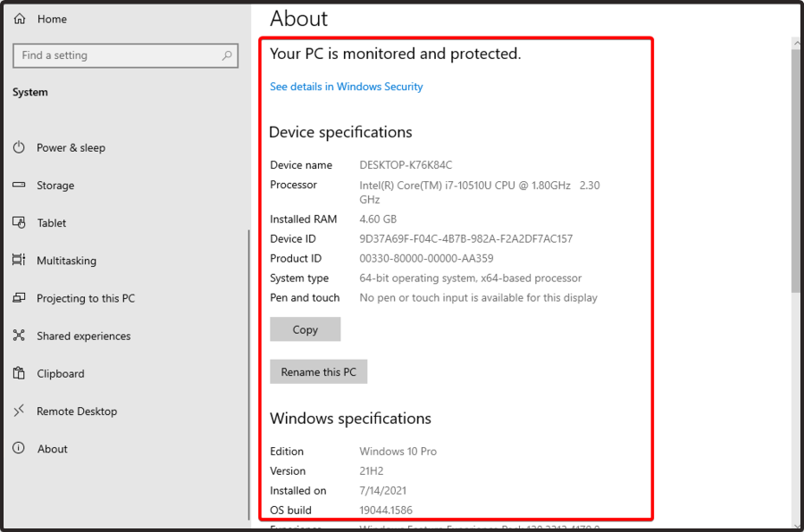Click the Multitasking icon
The width and height of the screenshot is (804, 532).
(x=19, y=260)
